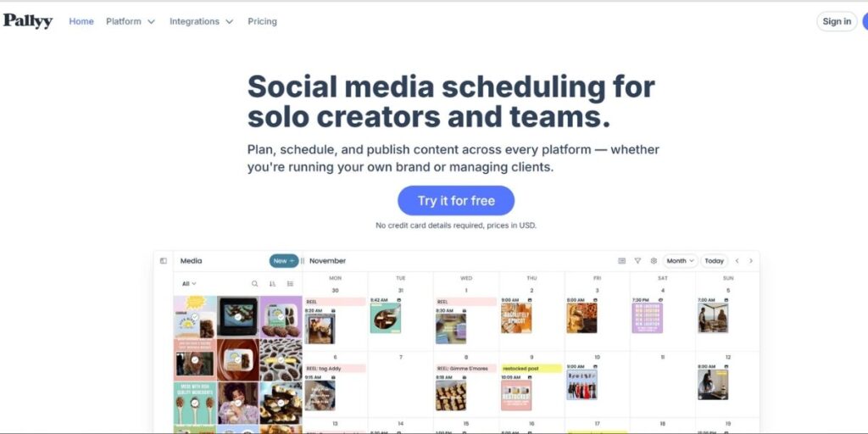Toggle the media sidebar panel icon

pos(164,261)
